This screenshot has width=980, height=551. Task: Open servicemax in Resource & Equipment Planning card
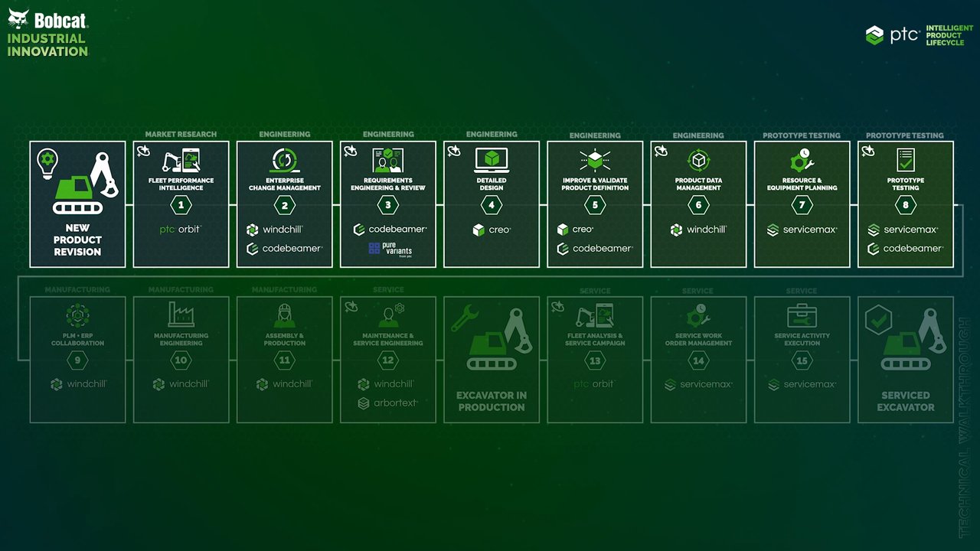point(802,230)
